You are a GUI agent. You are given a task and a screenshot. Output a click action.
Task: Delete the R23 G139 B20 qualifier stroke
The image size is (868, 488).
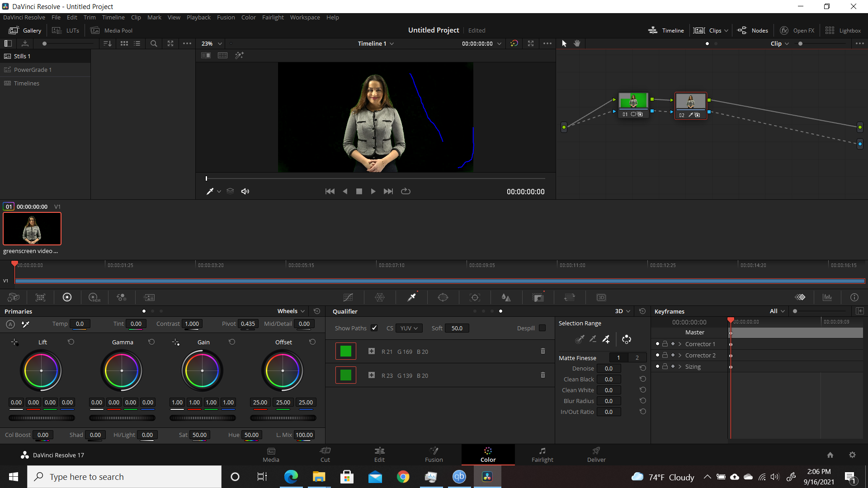point(543,375)
